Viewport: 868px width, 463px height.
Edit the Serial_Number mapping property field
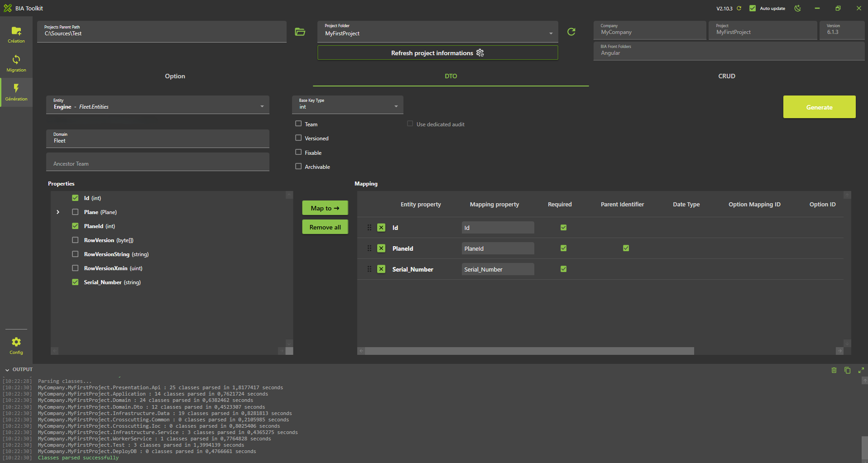[498, 269]
